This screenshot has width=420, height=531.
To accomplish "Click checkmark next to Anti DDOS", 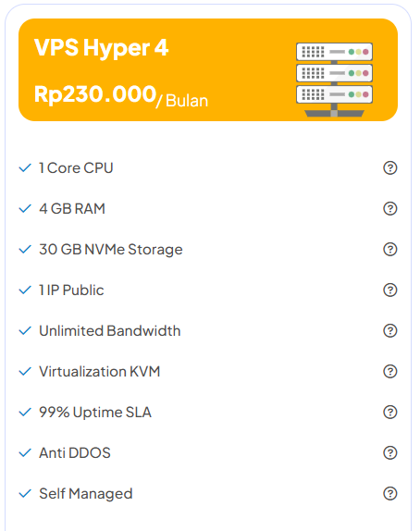I will [x=25, y=452].
